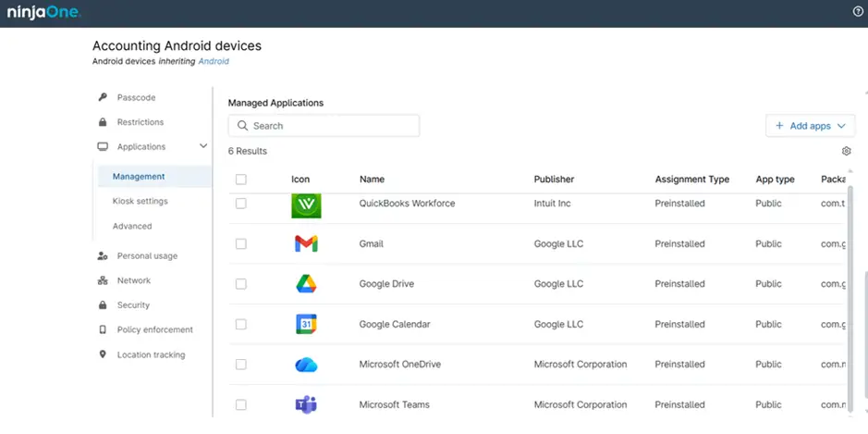Check the Gmail row checkbox

point(241,244)
